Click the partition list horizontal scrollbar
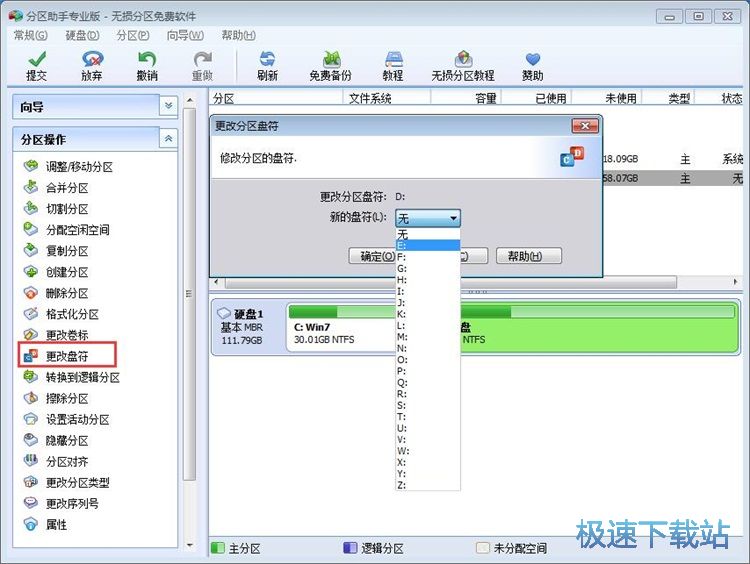The width and height of the screenshot is (750, 564). point(451,282)
